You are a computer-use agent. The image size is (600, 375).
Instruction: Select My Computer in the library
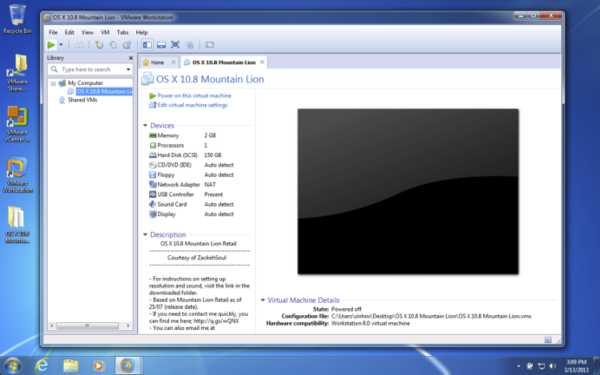(x=85, y=83)
